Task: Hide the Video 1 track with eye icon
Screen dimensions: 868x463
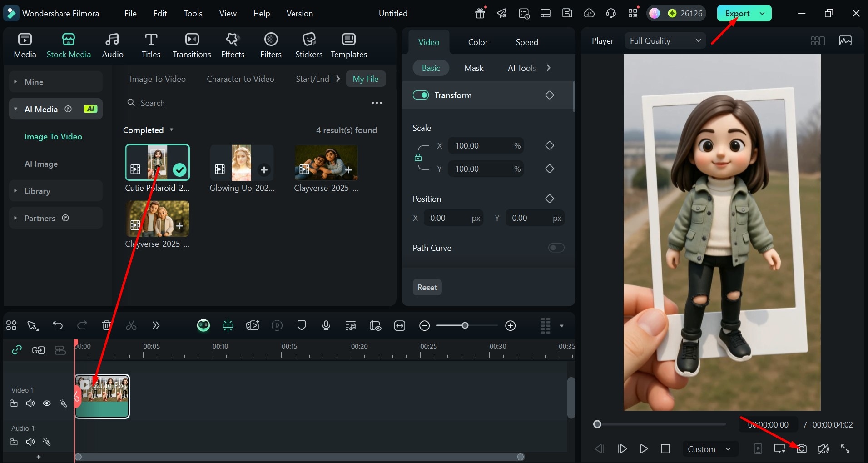Action: pyautogui.click(x=46, y=403)
